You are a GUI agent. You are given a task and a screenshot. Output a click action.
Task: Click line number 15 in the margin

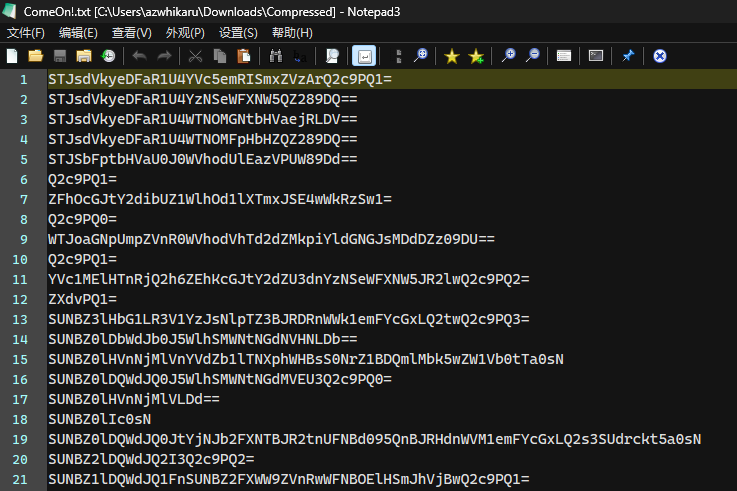click(20, 360)
